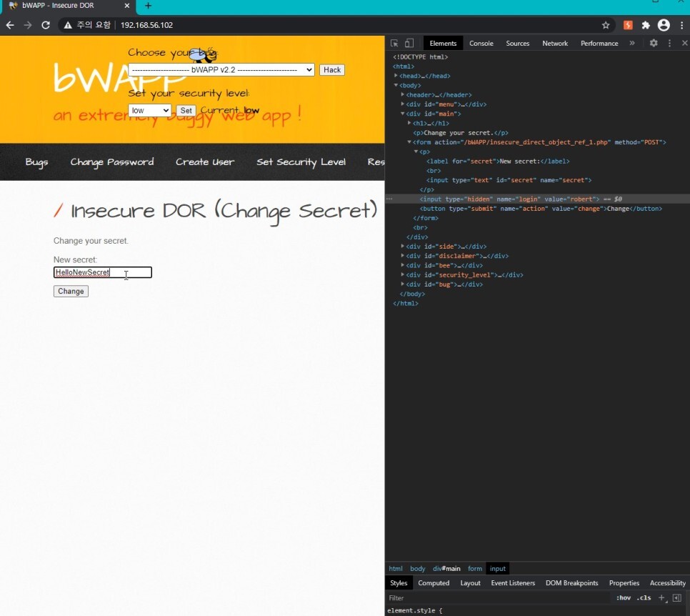The height and width of the screenshot is (616, 690).
Task: Click the Set security button
Action: (x=186, y=110)
